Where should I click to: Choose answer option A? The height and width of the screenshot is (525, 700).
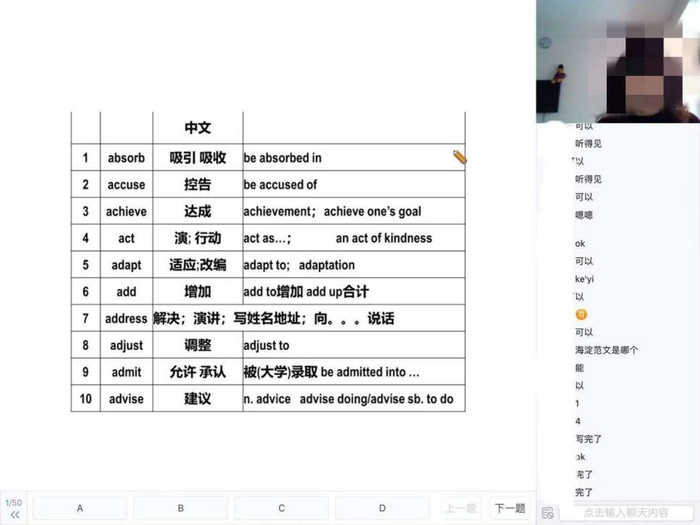(x=80, y=508)
